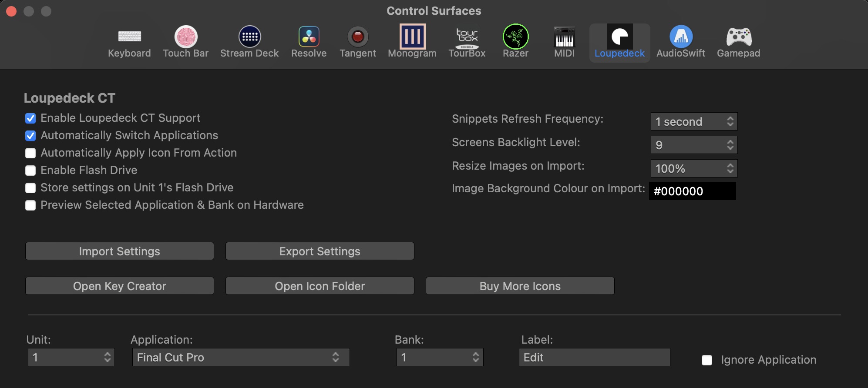Open the Resize Images on Import dropdown
Viewport: 868px width, 388px height.
point(694,168)
